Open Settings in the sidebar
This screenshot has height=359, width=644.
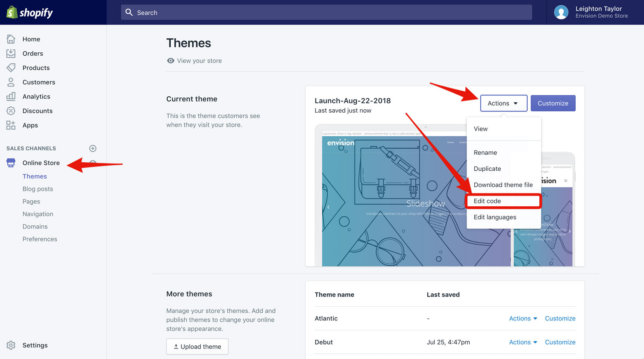click(x=35, y=345)
